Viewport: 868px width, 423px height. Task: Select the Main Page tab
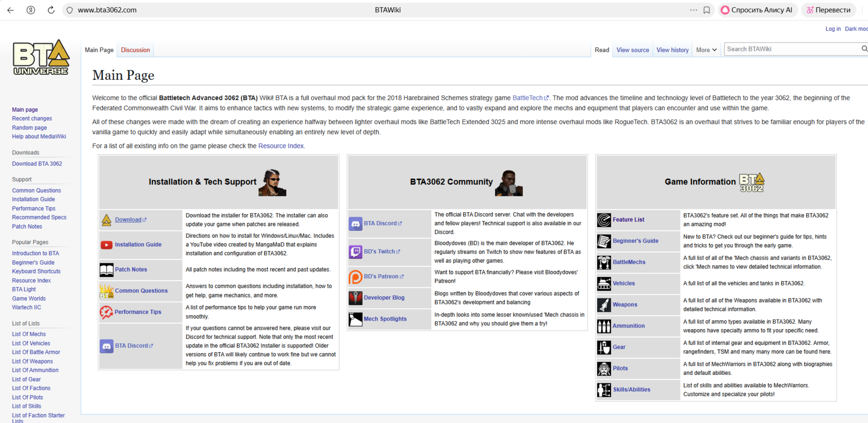pos(99,50)
